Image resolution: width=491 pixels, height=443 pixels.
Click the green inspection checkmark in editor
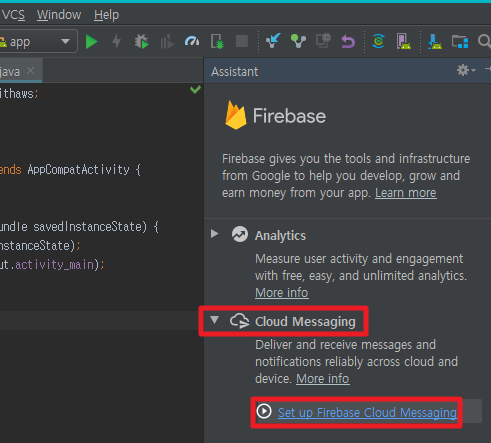(x=195, y=89)
